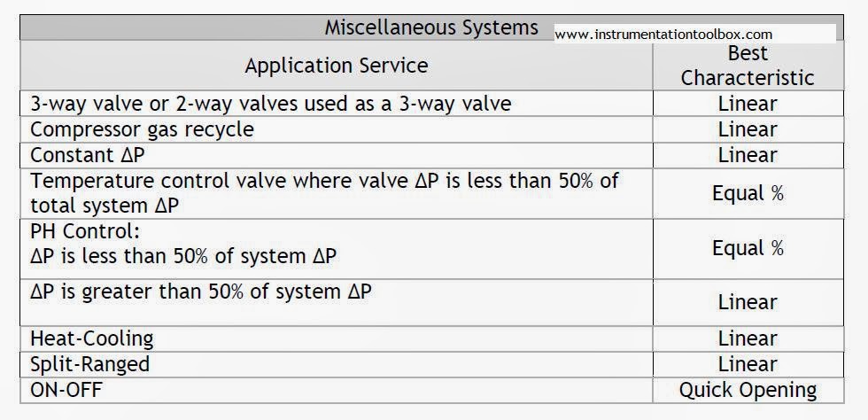Image resolution: width=868 pixels, height=420 pixels.
Task: Click the Quick Opening characteristic cell
Action: click(x=748, y=390)
